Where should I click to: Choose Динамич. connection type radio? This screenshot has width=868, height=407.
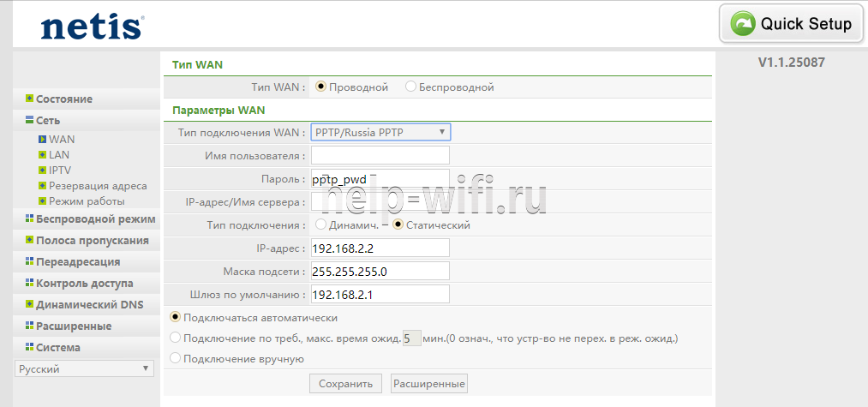click(x=321, y=224)
